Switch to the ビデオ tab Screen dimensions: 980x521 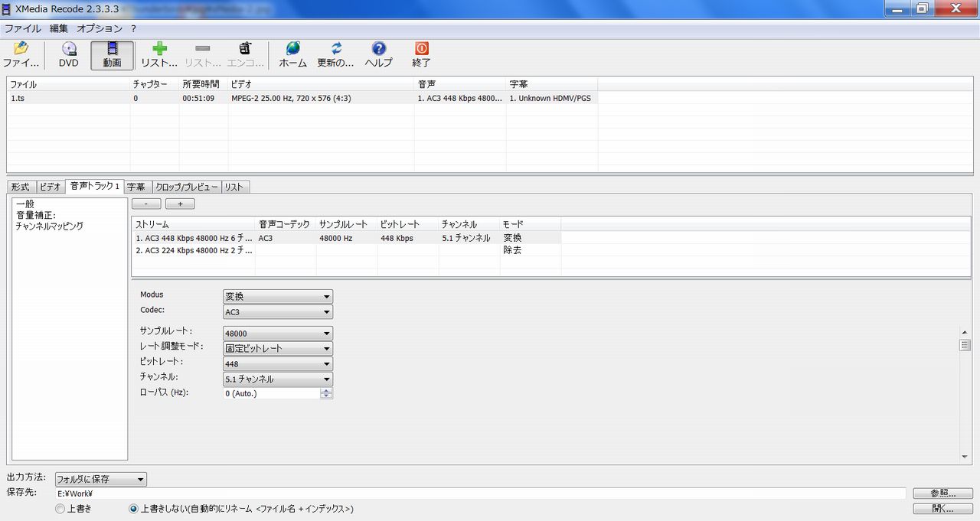[x=51, y=187]
